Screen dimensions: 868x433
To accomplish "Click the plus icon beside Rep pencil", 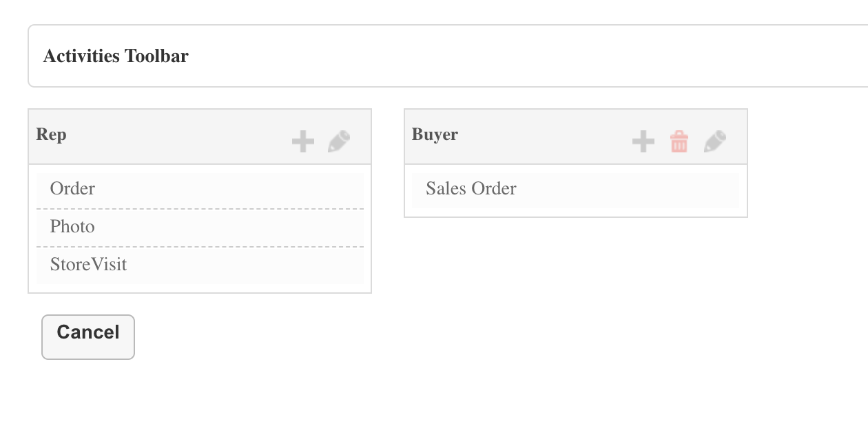I will click(303, 142).
